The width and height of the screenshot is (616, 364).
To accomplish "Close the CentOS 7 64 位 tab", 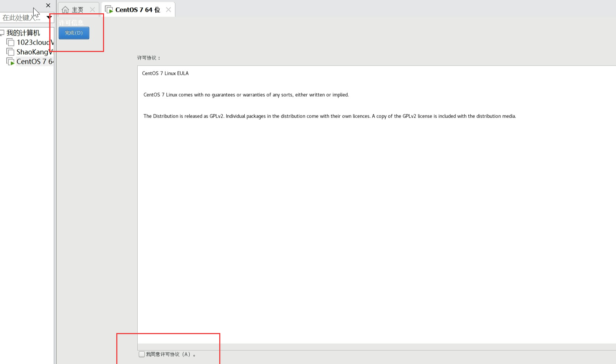I will (x=168, y=10).
